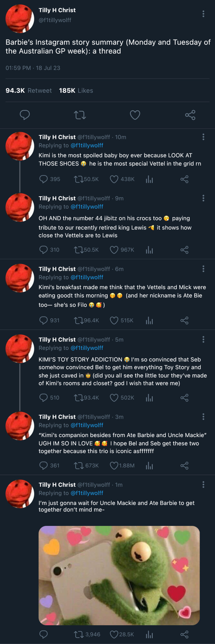215x644 pixels.
Task: Open the Kermit hearts meme image
Action: pos(119,575)
